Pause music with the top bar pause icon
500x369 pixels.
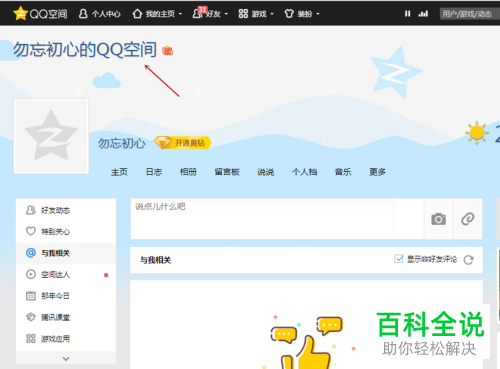(407, 14)
